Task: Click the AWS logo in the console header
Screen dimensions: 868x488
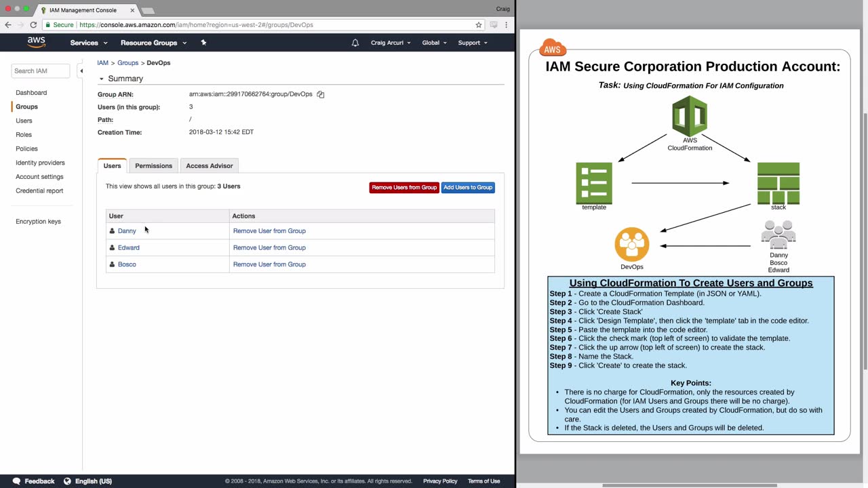Action: pyautogui.click(x=37, y=42)
